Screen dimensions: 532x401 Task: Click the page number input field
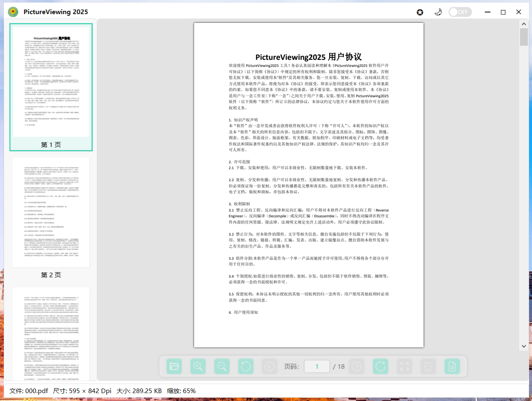point(317,367)
